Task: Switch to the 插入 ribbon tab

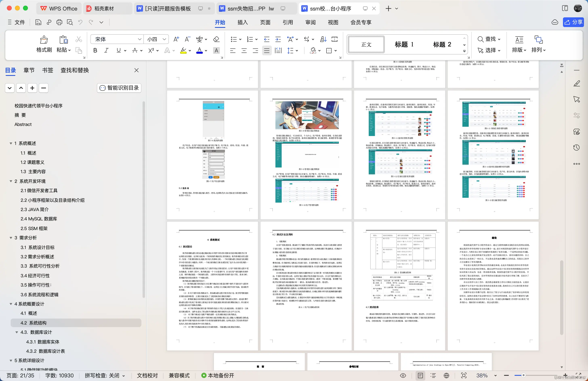Action: click(243, 22)
